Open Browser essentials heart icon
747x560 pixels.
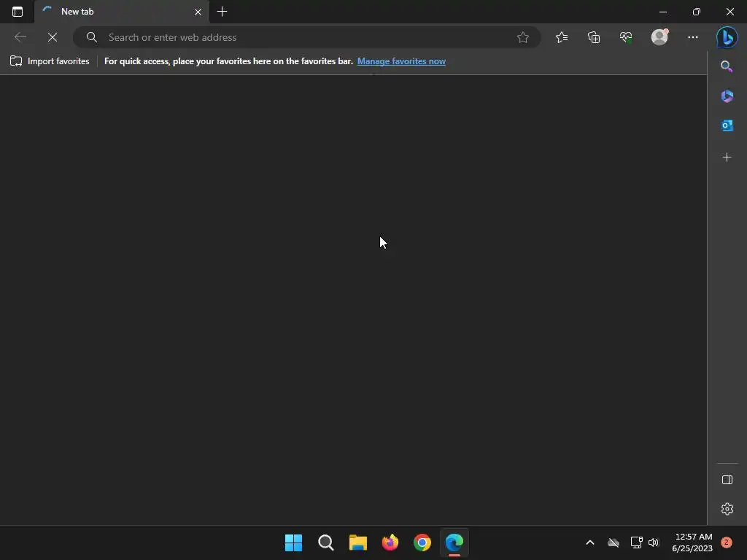click(626, 37)
